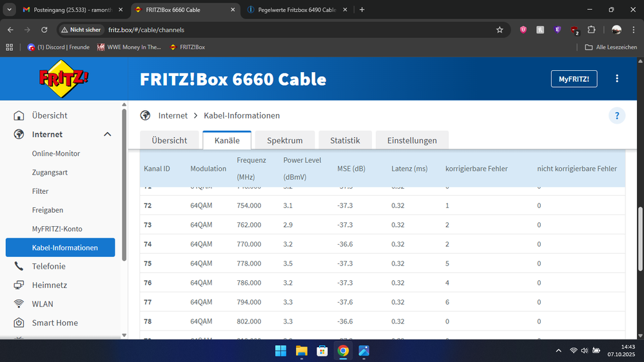Click frequency 802.000 cell
This screenshot has width=644, height=362.
click(249, 321)
